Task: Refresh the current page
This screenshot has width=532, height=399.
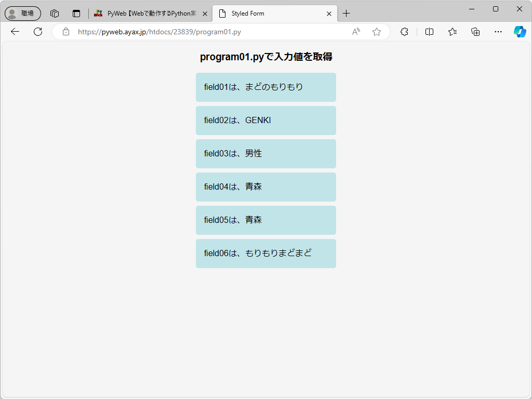Action: pyautogui.click(x=37, y=32)
